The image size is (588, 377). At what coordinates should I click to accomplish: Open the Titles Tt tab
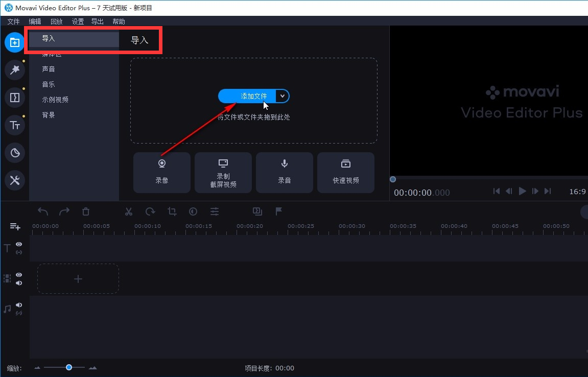pos(15,125)
